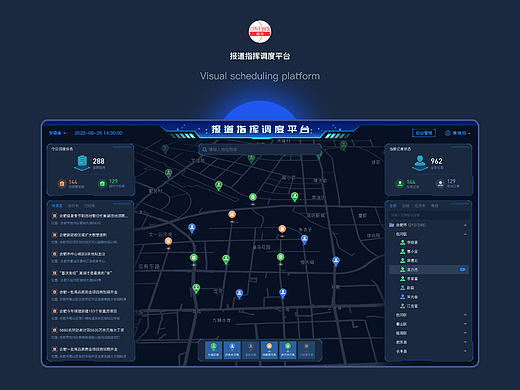The height and width of the screenshot is (390, 520).
Task: Toggle the orange task pin filter in the bottom toolbar
Action: (x=269, y=350)
